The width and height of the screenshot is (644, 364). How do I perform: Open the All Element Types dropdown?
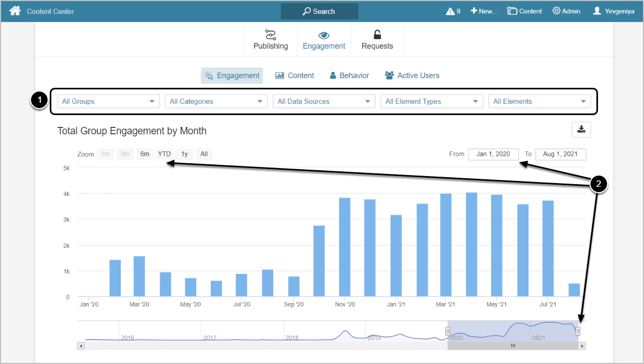click(432, 101)
